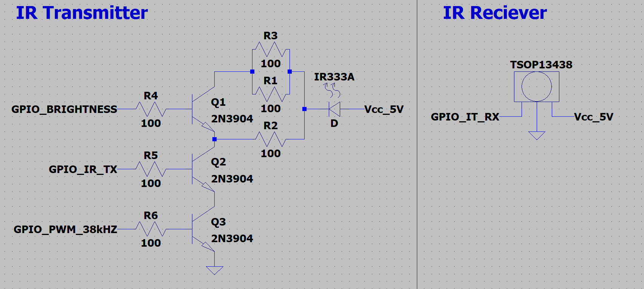Viewport: 644px width, 289px height.
Task: Click the junction dot left of diode
Action: click(x=305, y=109)
